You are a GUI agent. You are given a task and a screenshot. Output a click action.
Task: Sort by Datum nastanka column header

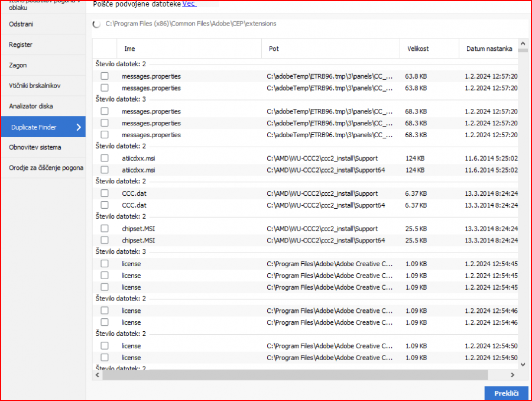click(489, 48)
